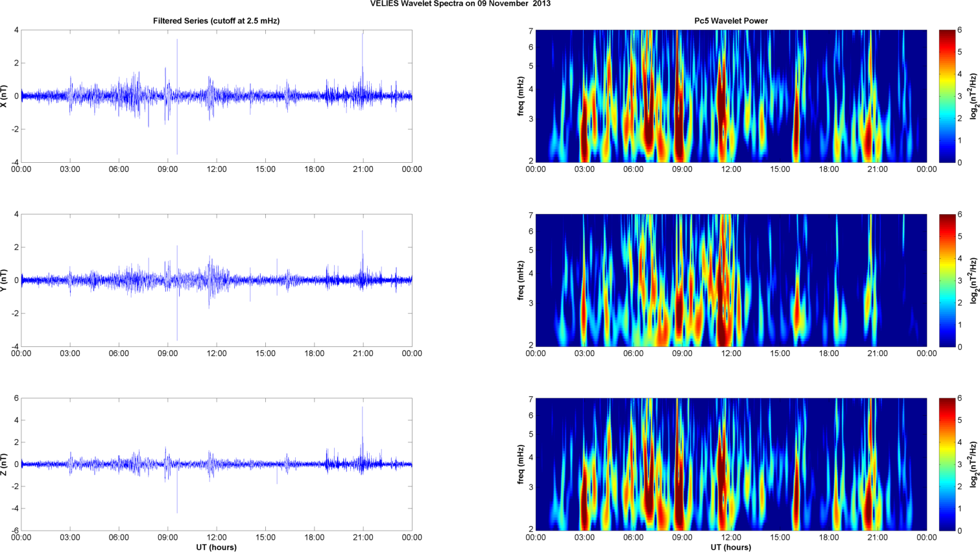
Task: Click the "6" top tick of the Z plot y-axis
Action: 16,398
